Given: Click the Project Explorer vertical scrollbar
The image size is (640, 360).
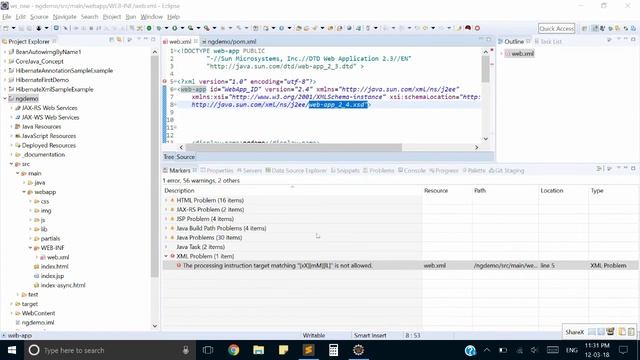Looking at the screenshot, I should tap(154, 166).
